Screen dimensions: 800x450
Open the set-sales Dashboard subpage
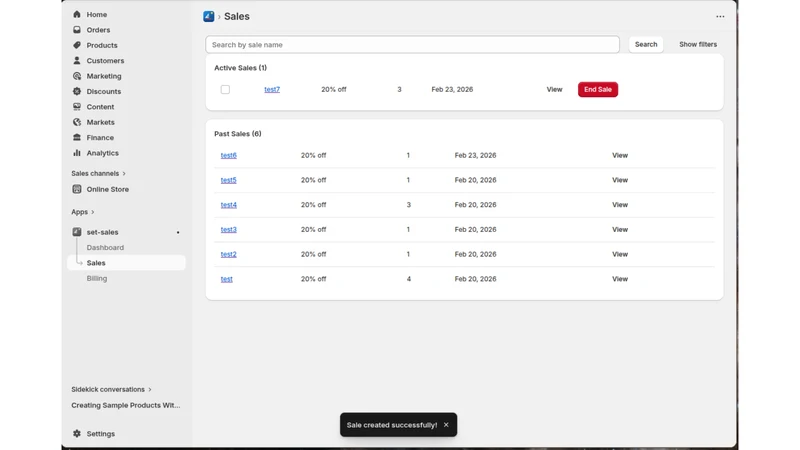click(x=105, y=247)
